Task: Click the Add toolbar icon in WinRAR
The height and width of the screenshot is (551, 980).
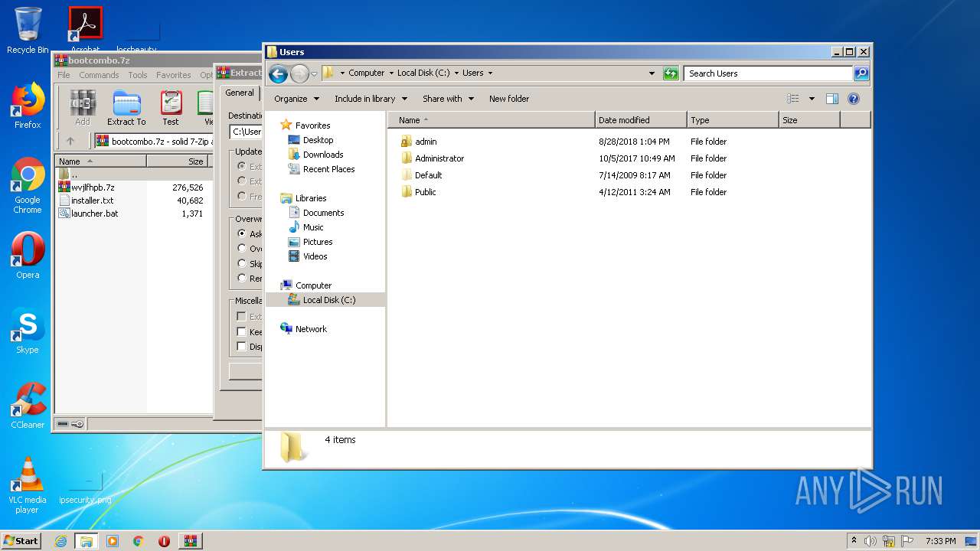Action: [x=83, y=108]
